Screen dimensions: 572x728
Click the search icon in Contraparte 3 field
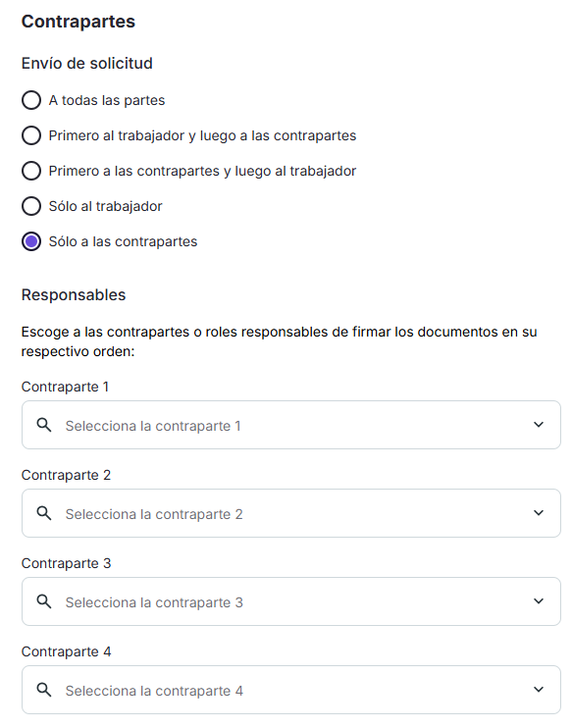44,601
